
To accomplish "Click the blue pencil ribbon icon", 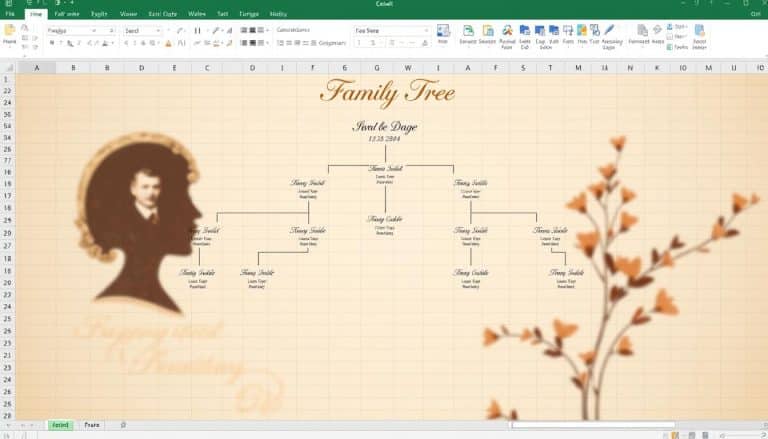I will [x=609, y=31].
